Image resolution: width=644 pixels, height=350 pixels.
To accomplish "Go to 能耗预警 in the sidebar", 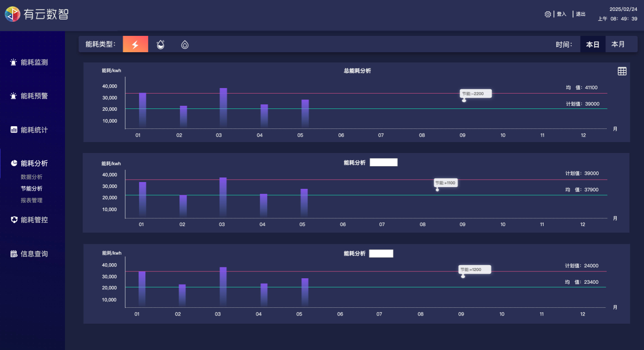I will pos(34,96).
